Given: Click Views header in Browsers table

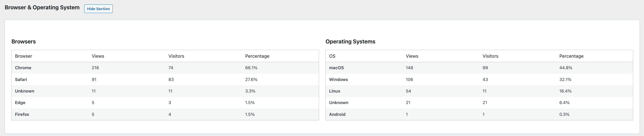Looking at the screenshot, I should [x=98, y=56].
